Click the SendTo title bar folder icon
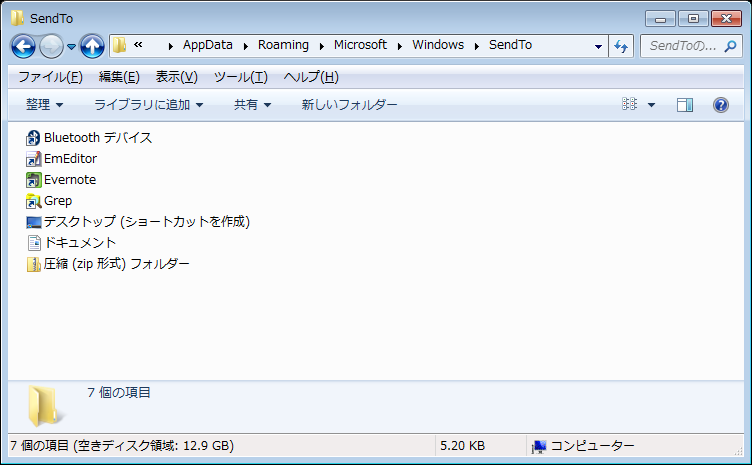The image size is (752, 465). pos(17,18)
